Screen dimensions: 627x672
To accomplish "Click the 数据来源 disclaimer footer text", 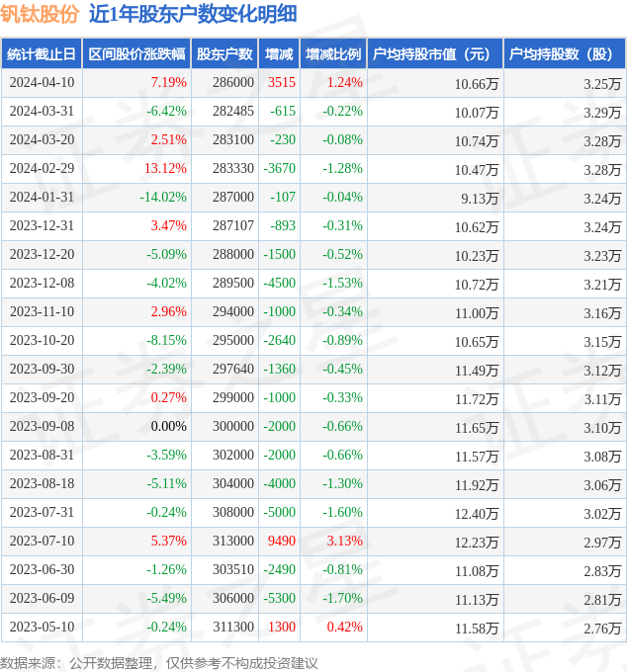I will [x=159, y=662].
